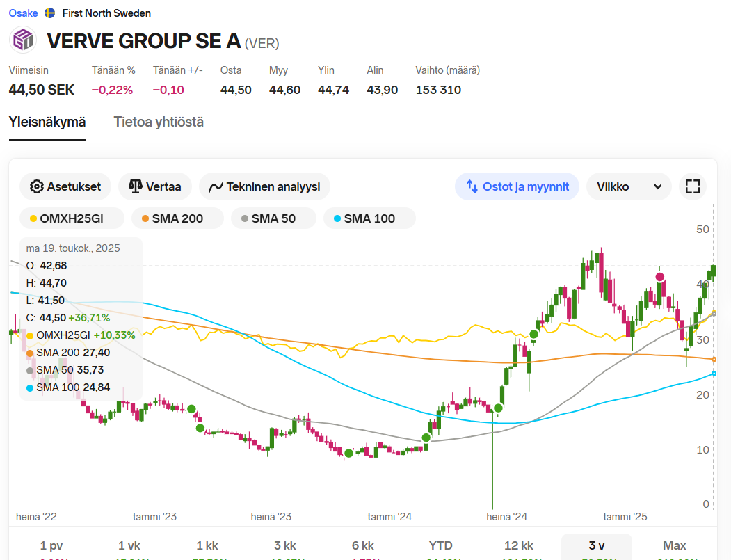Select the 12 kk time range
This screenshot has height=560, width=731.
point(518,545)
